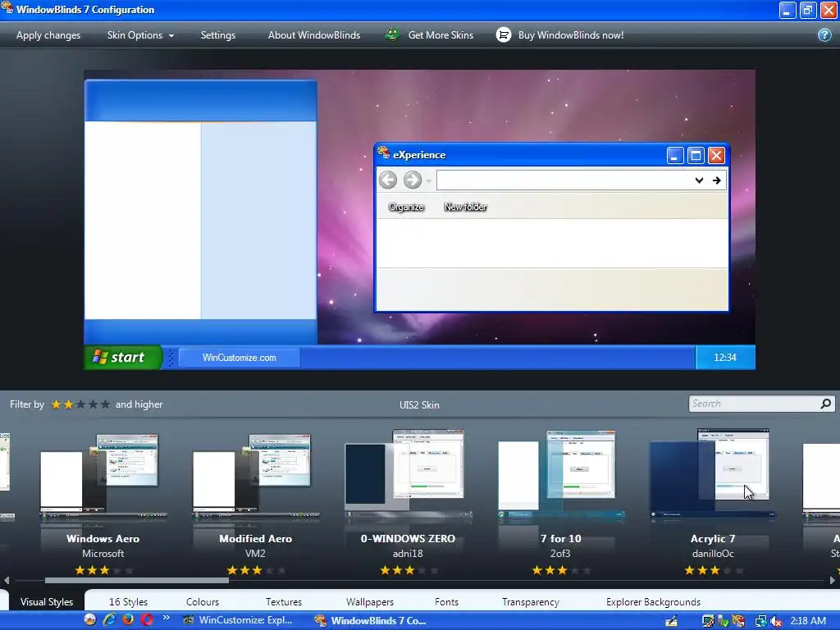Screen dimensions: 840x630
Task: Switch to Fonts tab
Action: tap(446, 602)
